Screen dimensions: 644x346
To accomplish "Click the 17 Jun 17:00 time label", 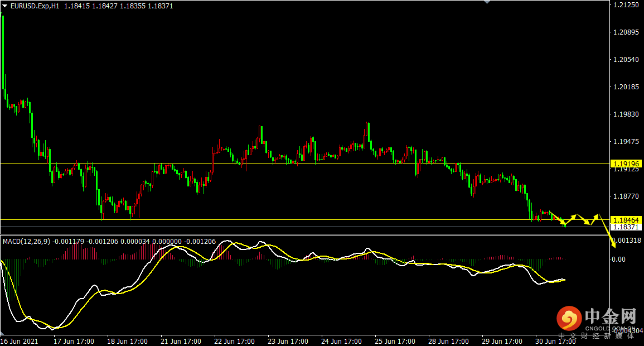I will coord(74,342).
